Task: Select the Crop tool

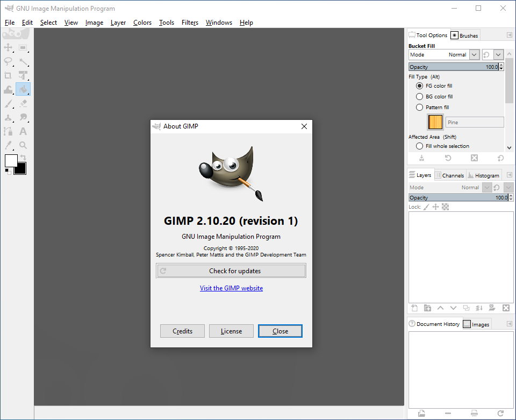Action: pos(8,75)
